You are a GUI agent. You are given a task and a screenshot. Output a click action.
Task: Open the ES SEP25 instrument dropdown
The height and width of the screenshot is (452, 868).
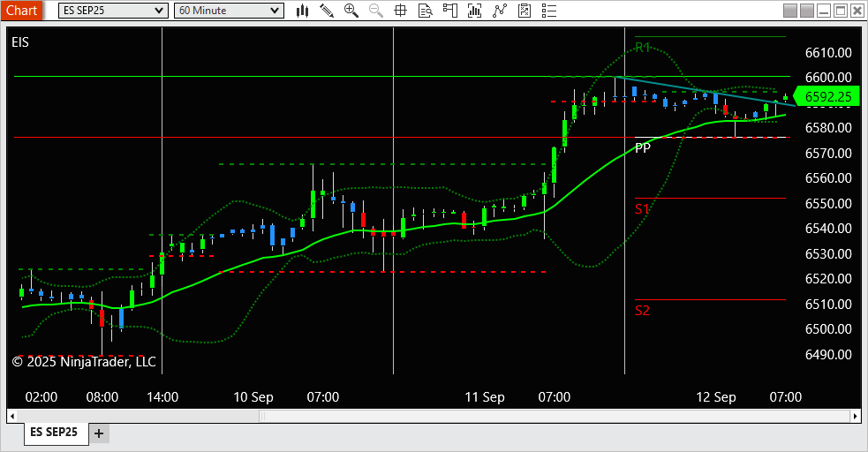[x=113, y=11]
